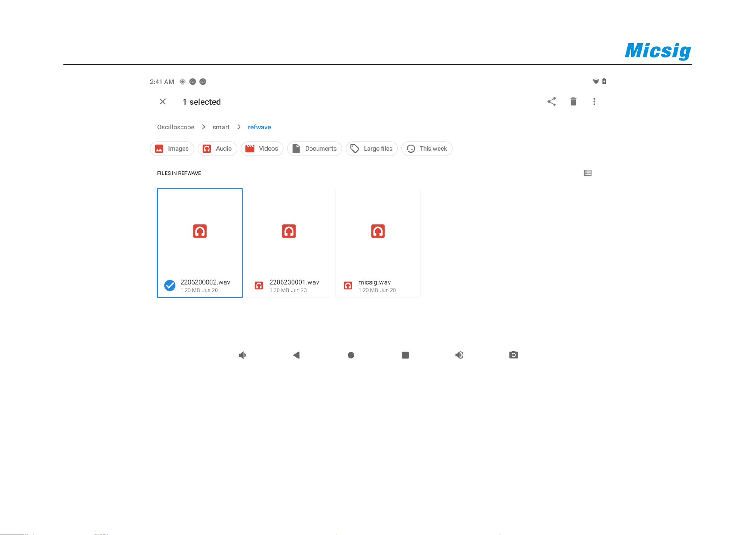Click the Wi-Fi status icon

596,81
